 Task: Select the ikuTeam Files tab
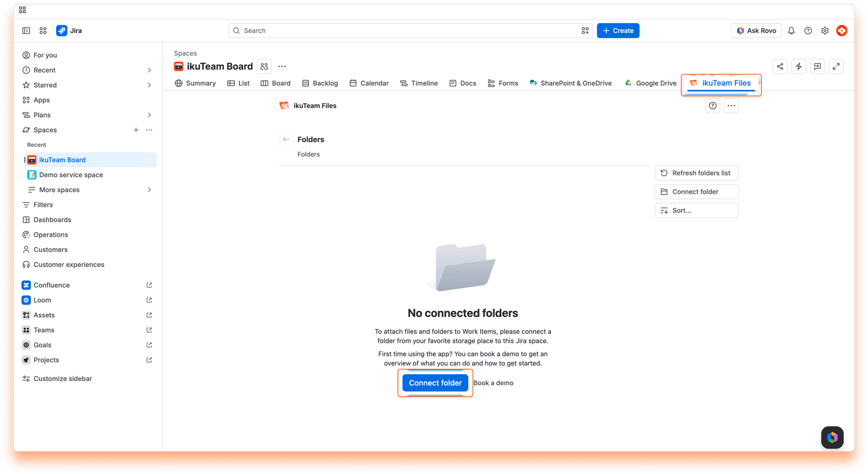(721, 83)
